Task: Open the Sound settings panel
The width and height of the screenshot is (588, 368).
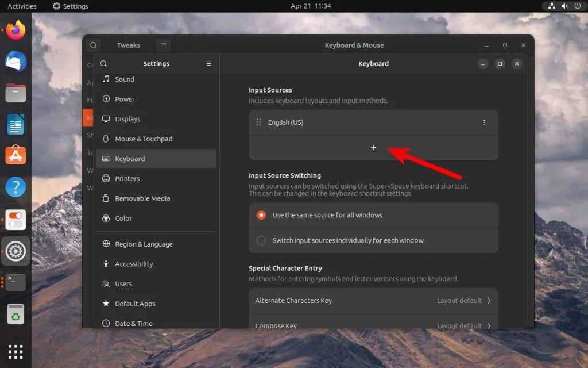Action: coord(123,79)
